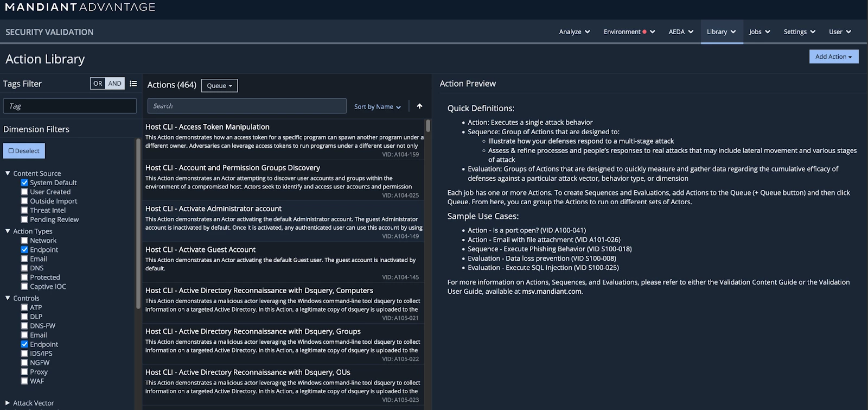Click VID: A104-159 label

[x=400, y=155]
